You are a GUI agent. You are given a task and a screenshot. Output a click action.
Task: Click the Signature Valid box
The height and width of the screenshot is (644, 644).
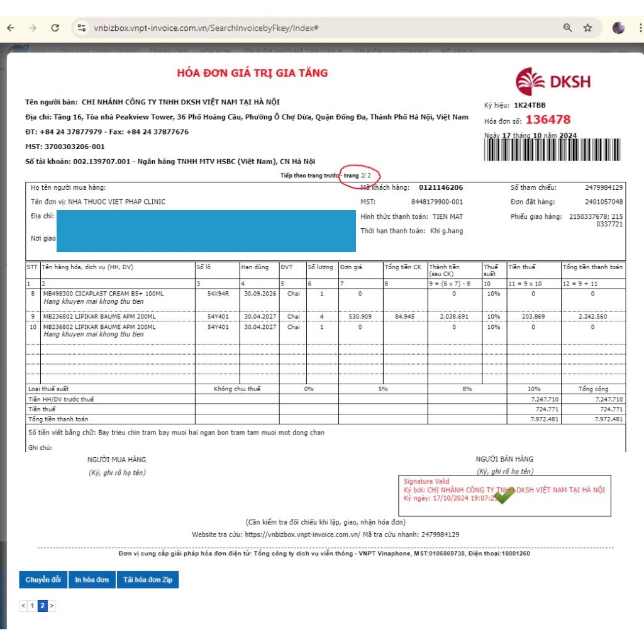[x=504, y=496]
